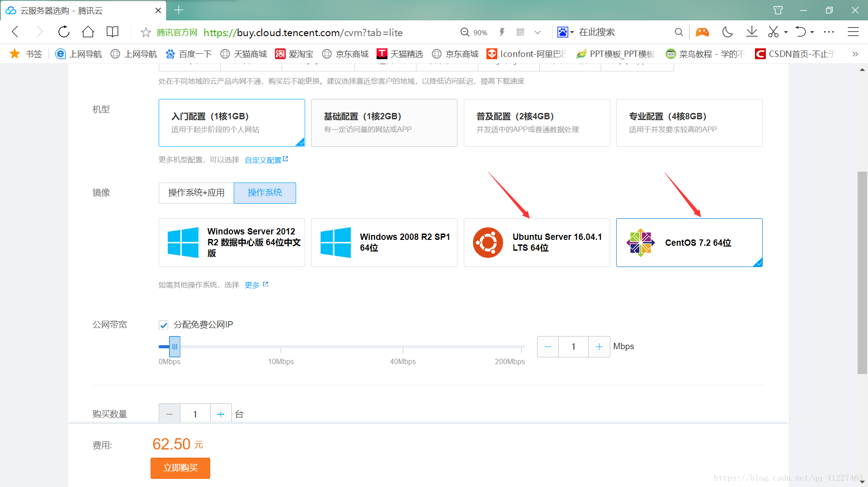Open a new browser tab

click(x=179, y=10)
